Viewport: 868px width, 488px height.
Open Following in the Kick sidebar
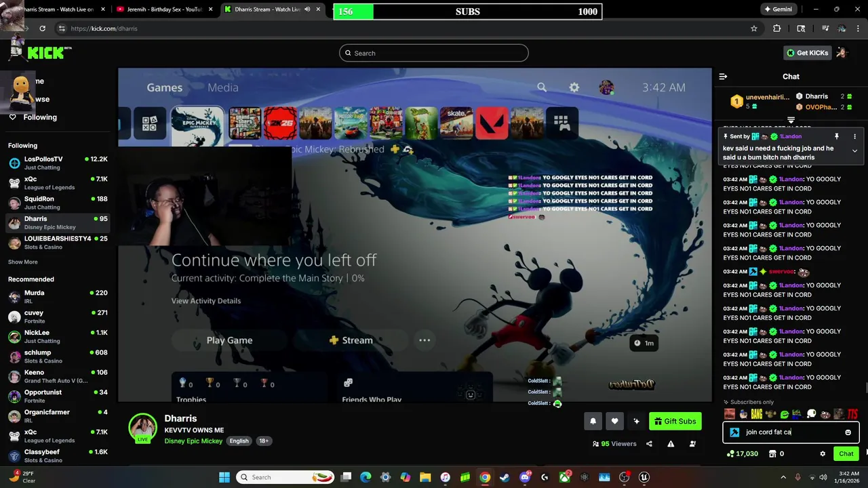pyautogui.click(x=40, y=117)
